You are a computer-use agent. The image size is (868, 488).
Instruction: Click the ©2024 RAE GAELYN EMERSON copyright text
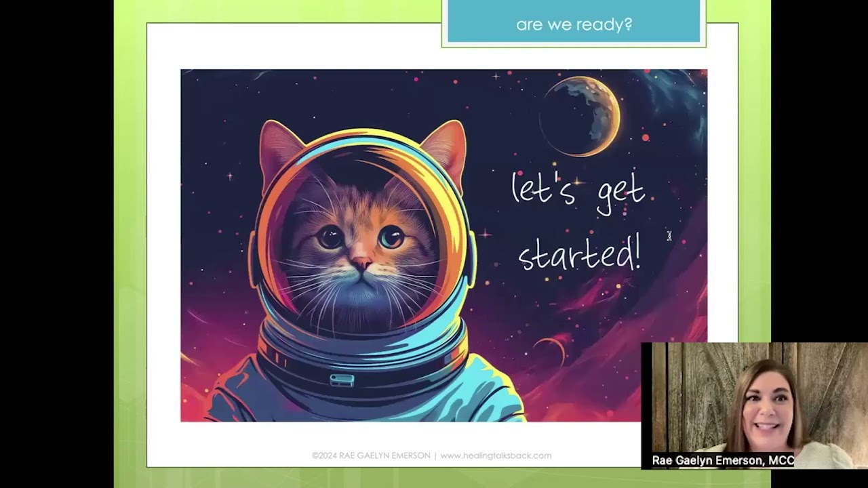coord(371,455)
